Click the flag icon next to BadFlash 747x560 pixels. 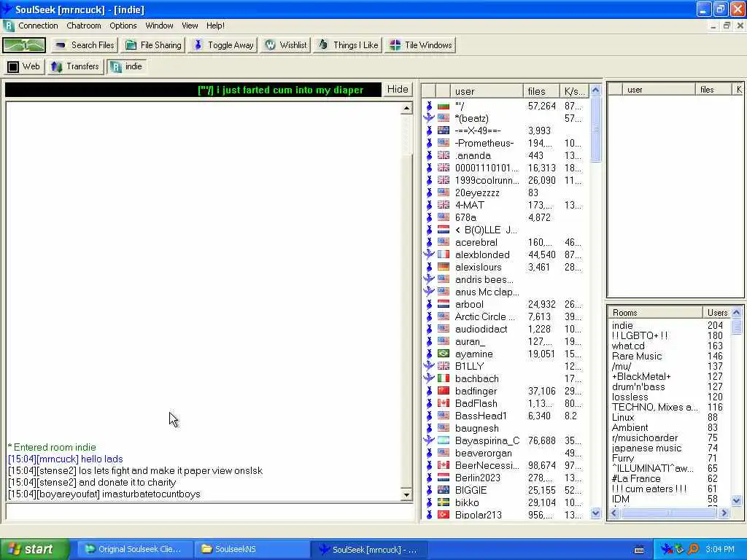444,402
